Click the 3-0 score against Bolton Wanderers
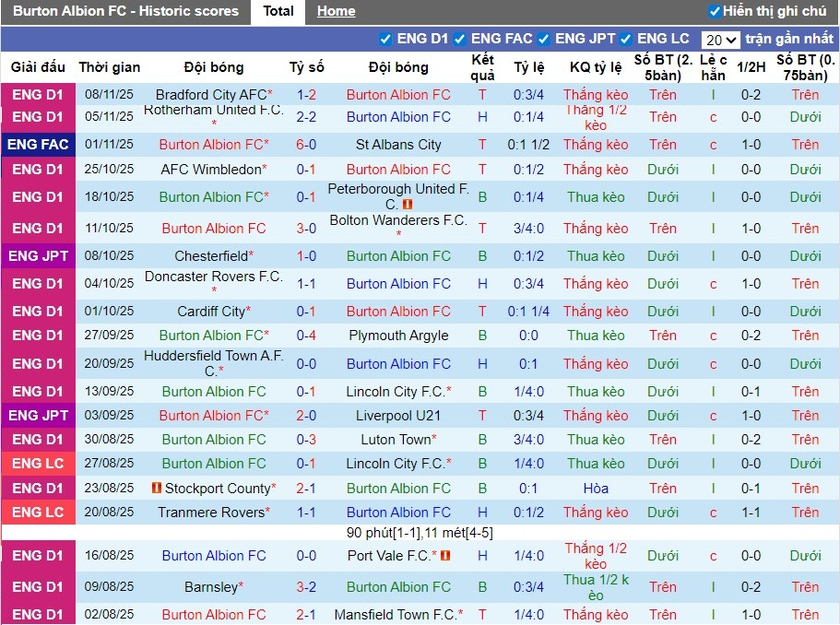This screenshot has width=840, height=625. click(x=306, y=228)
